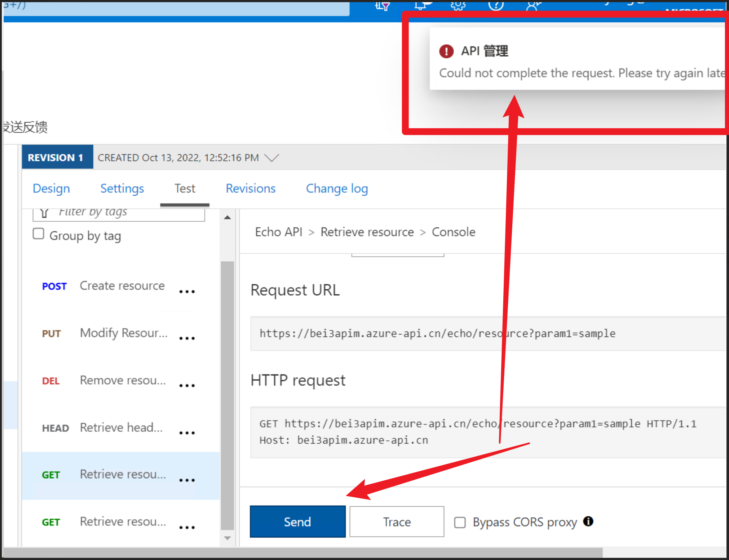Switch to the Design tab
The image size is (729, 560).
[x=51, y=188]
